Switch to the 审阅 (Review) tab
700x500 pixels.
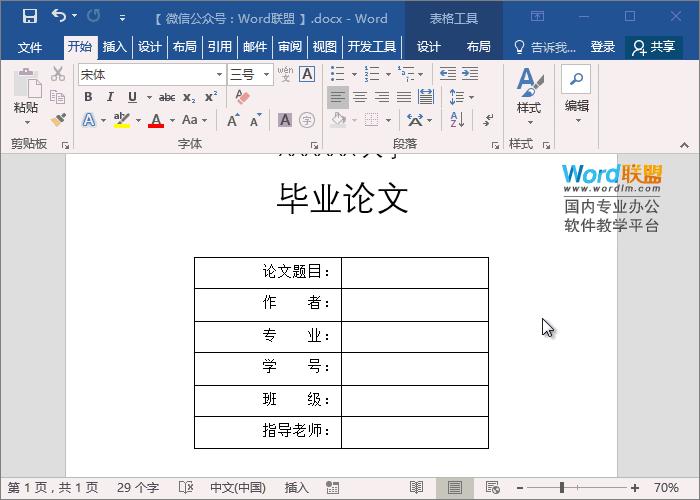click(x=290, y=46)
